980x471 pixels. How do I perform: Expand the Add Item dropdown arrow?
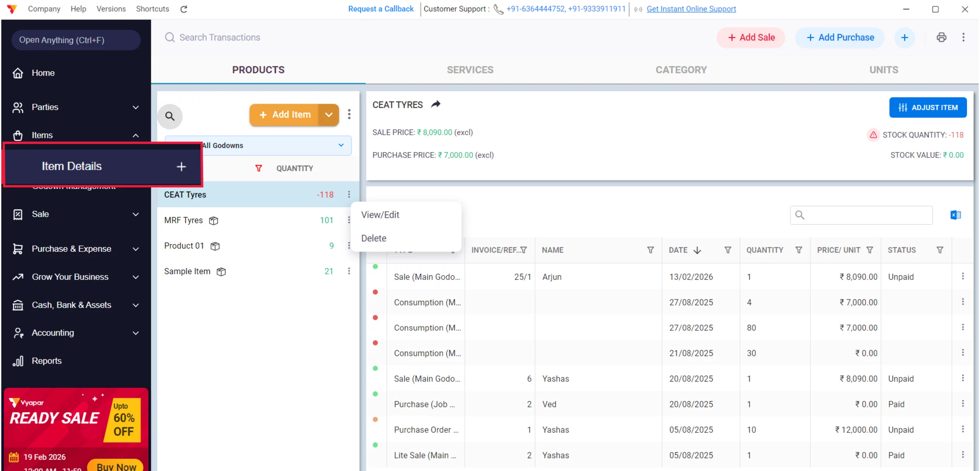pos(329,114)
